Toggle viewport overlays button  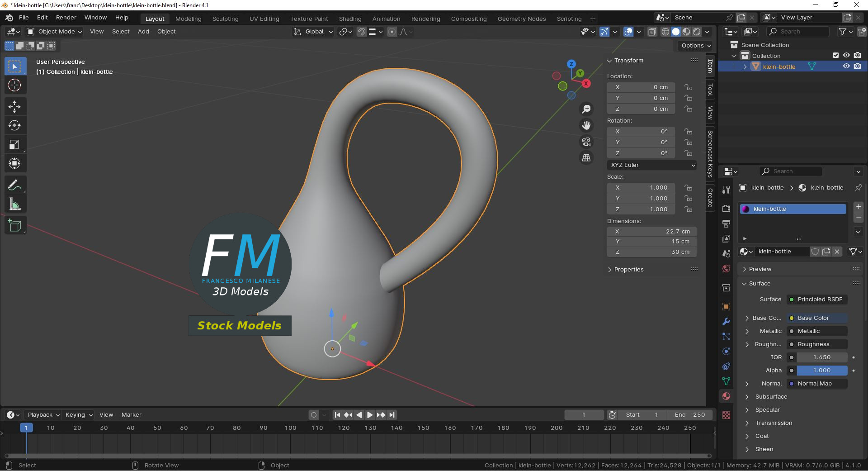(628, 32)
